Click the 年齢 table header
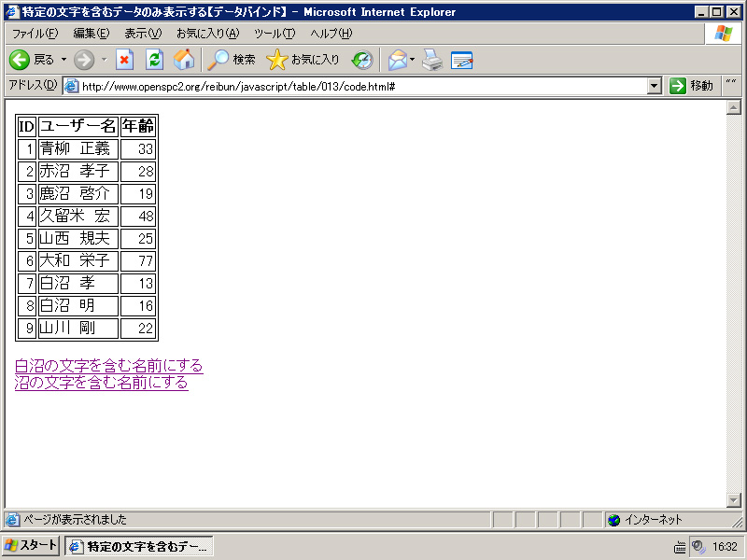This screenshot has width=747, height=560. pos(138,126)
